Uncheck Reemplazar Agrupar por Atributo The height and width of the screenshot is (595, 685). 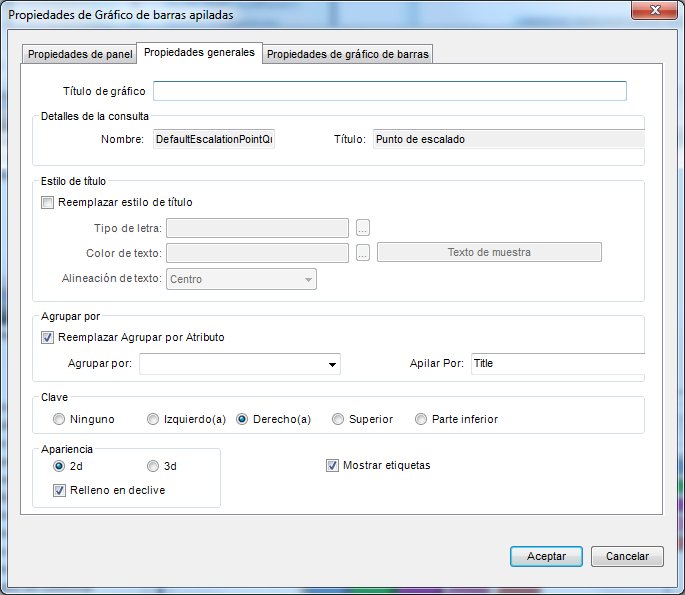(47, 337)
